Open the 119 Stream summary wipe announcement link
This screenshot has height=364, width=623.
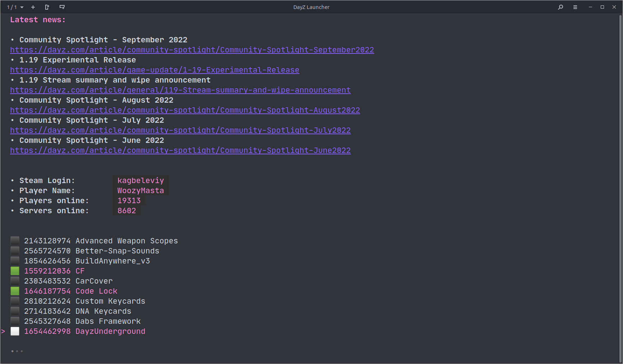[x=180, y=90]
